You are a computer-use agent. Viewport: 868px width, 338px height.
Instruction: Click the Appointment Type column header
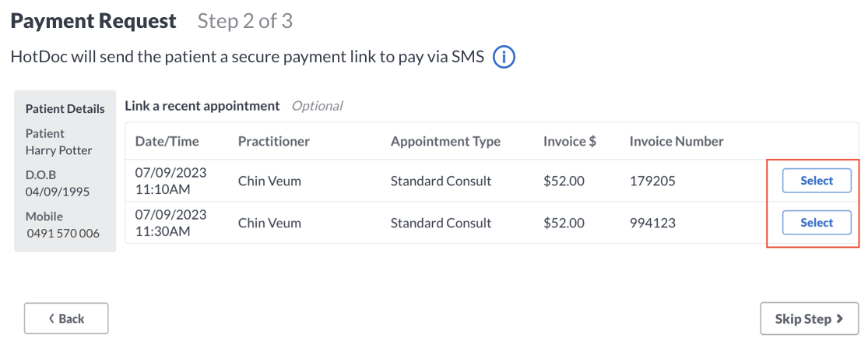click(445, 141)
